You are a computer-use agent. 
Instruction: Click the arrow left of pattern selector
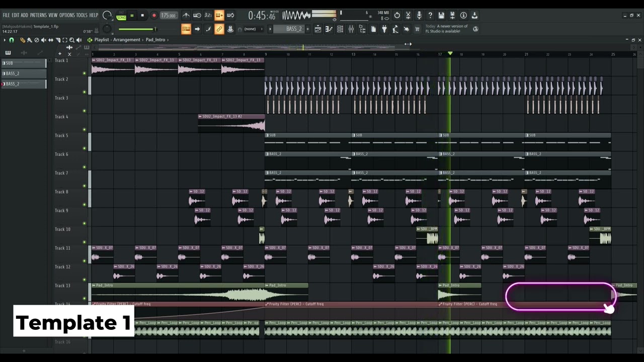pyautogui.click(x=270, y=29)
